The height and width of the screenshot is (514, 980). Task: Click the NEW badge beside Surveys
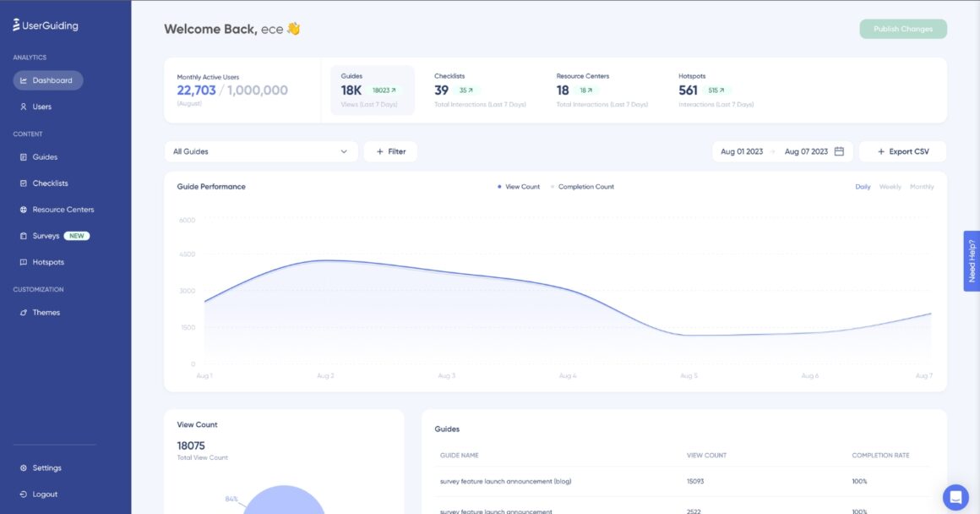[77, 236]
